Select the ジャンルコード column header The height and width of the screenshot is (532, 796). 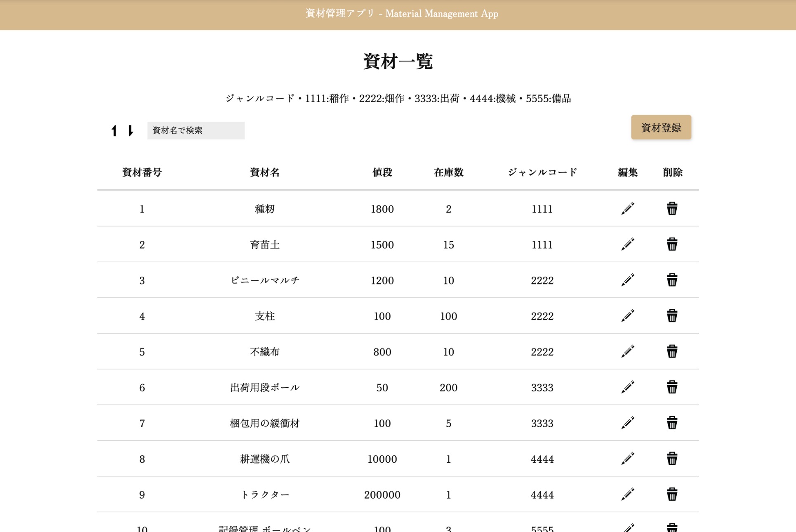(x=542, y=172)
